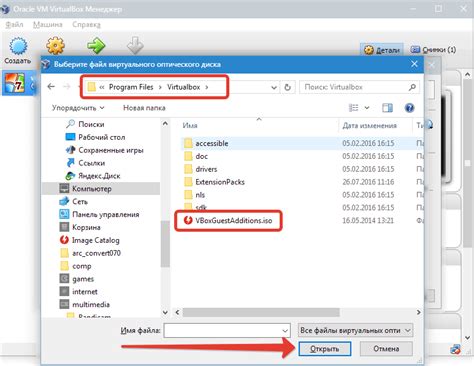
Task: Close the optical disk file dialog
Action: pyautogui.click(x=414, y=64)
